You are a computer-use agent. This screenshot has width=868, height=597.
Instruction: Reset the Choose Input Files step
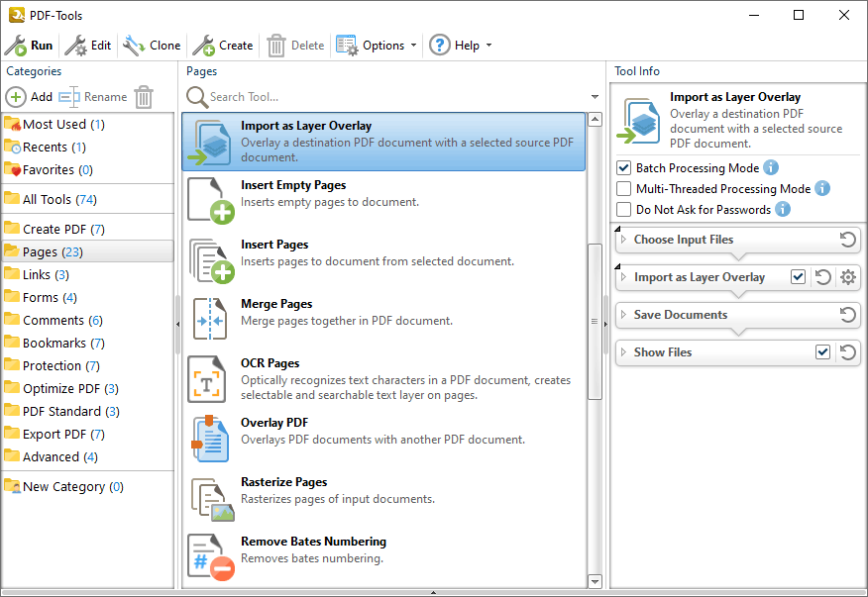click(847, 240)
